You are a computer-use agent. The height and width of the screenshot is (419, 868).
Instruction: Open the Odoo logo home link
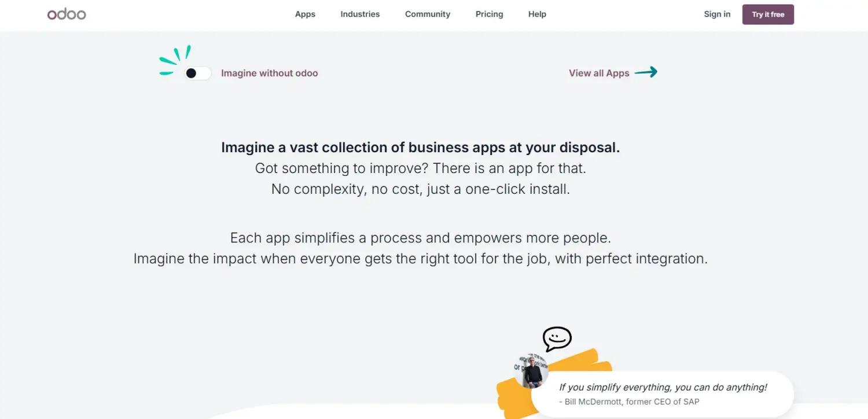pyautogui.click(x=67, y=14)
